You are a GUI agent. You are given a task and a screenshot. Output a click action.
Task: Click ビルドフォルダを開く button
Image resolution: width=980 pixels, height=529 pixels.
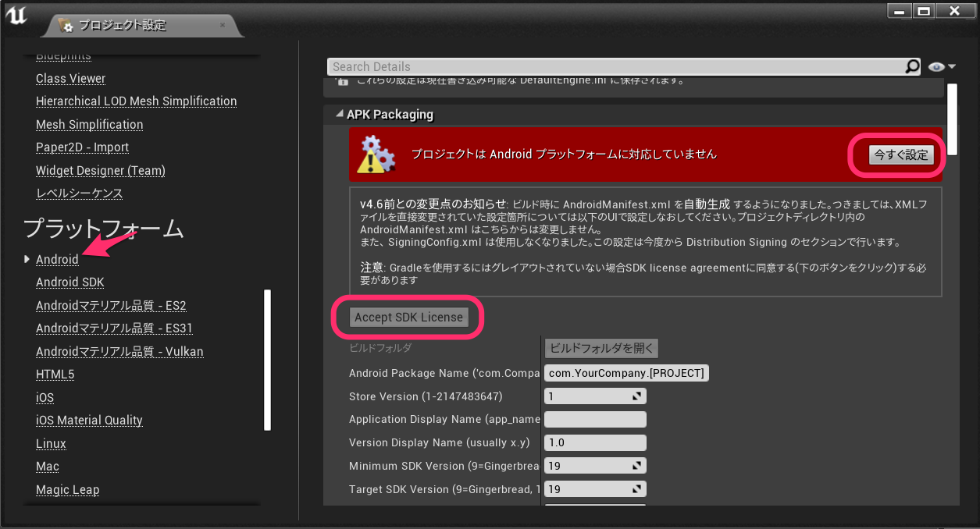click(x=601, y=348)
